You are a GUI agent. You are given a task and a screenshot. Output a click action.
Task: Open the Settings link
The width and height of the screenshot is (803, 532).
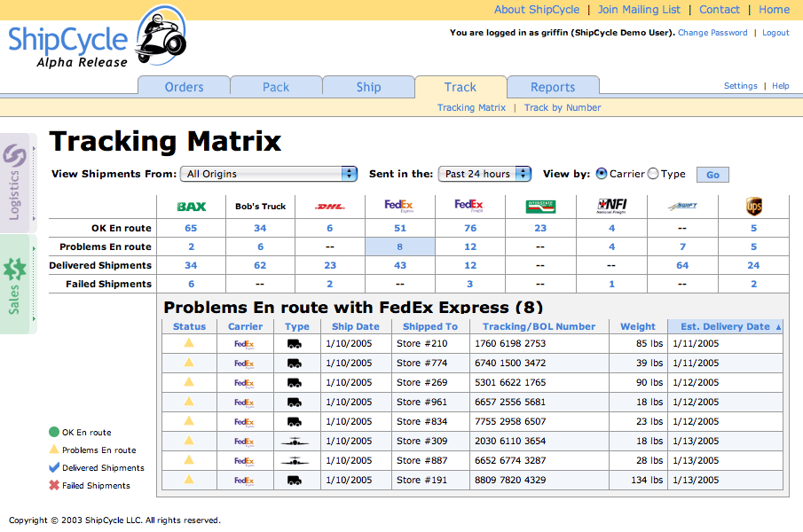(740, 86)
